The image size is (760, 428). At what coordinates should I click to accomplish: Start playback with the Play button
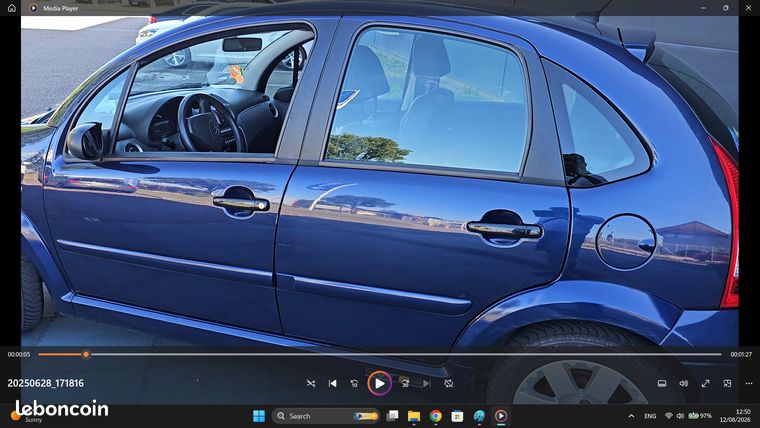[380, 383]
